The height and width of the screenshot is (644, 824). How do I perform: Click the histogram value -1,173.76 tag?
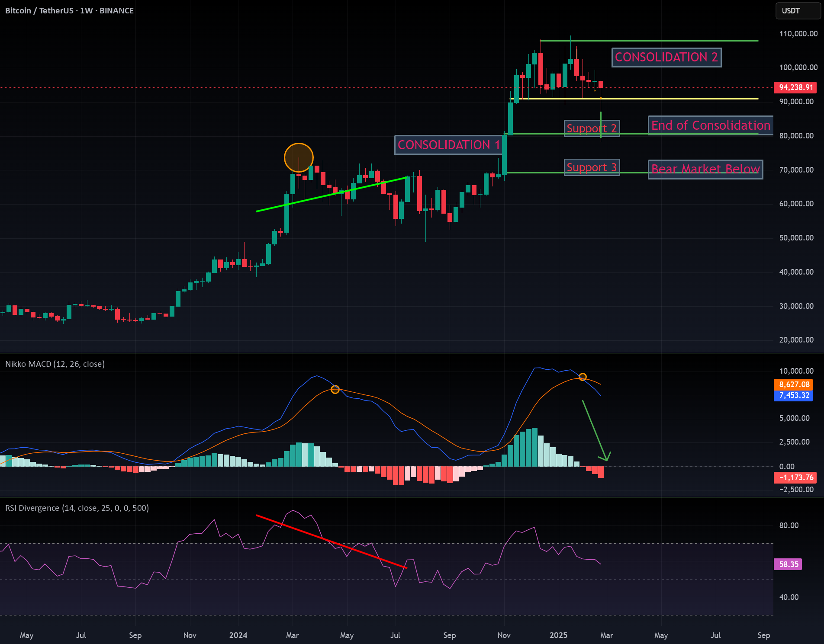click(795, 477)
